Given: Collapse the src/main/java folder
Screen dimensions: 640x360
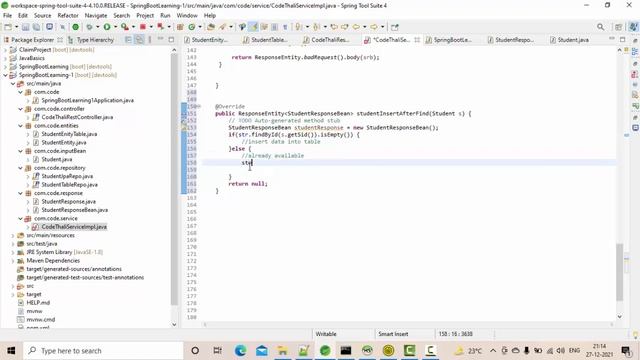Looking at the screenshot, I should tap(13, 84).
